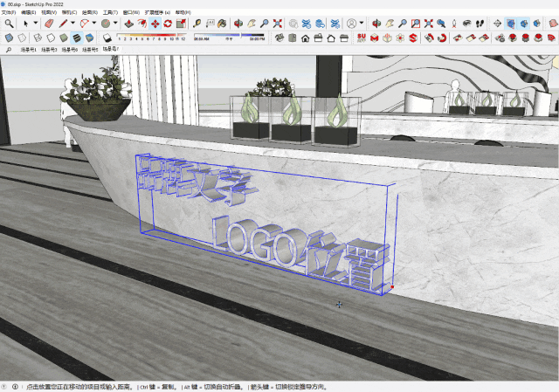Switch to the Front view house icon
This screenshot has width=559, height=392.
[x=305, y=38]
